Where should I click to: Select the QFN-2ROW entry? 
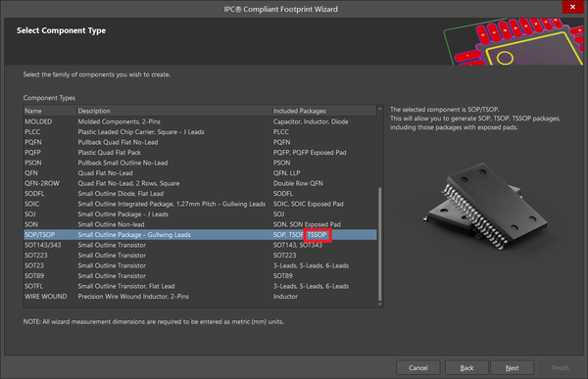tap(200, 183)
